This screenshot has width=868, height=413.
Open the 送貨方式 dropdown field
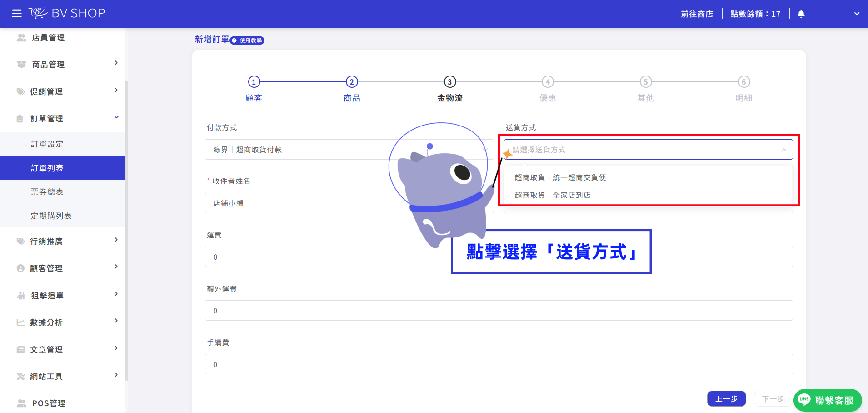click(648, 150)
